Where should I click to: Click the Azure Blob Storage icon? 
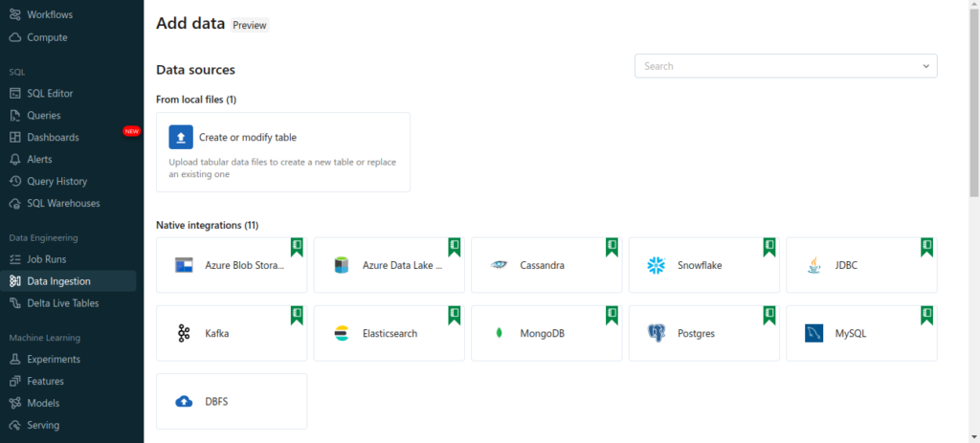tap(184, 265)
